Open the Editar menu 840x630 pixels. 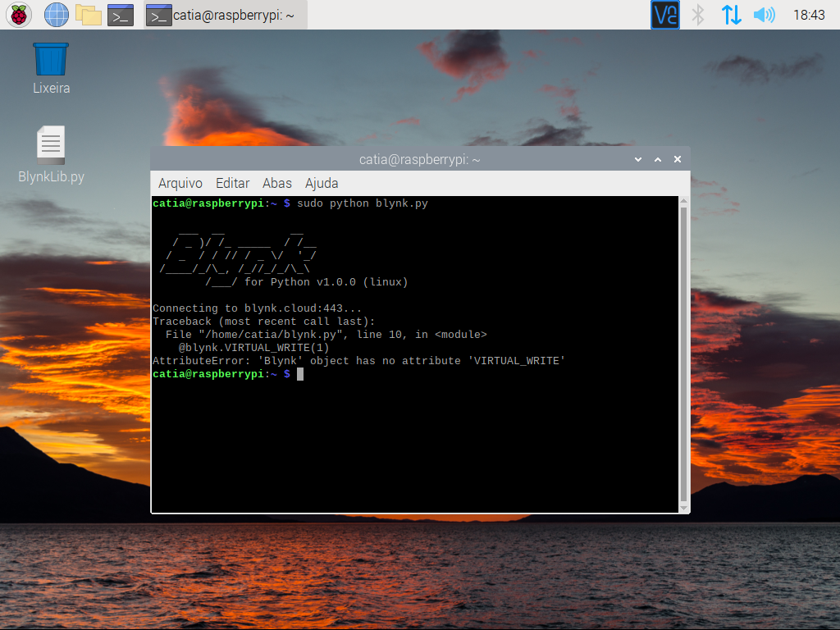pyautogui.click(x=232, y=183)
